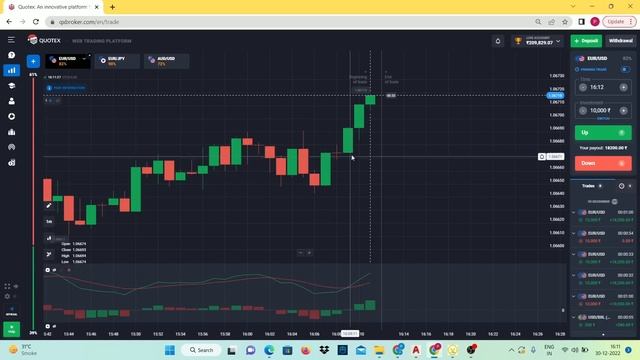Open the top/leaderboard podium icon in sidebar
The height and width of the screenshot is (360, 640).
(11, 132)
